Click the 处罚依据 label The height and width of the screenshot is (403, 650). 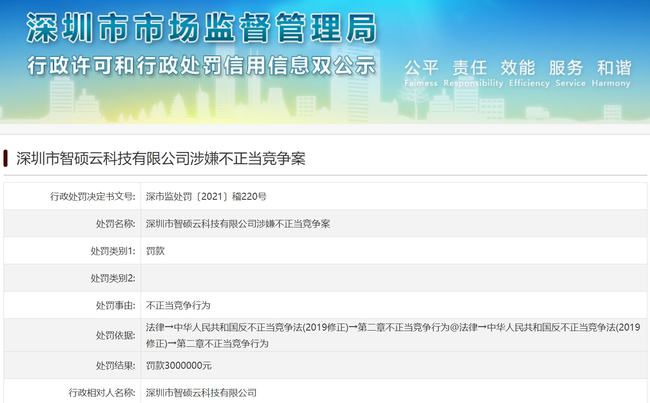115,335
